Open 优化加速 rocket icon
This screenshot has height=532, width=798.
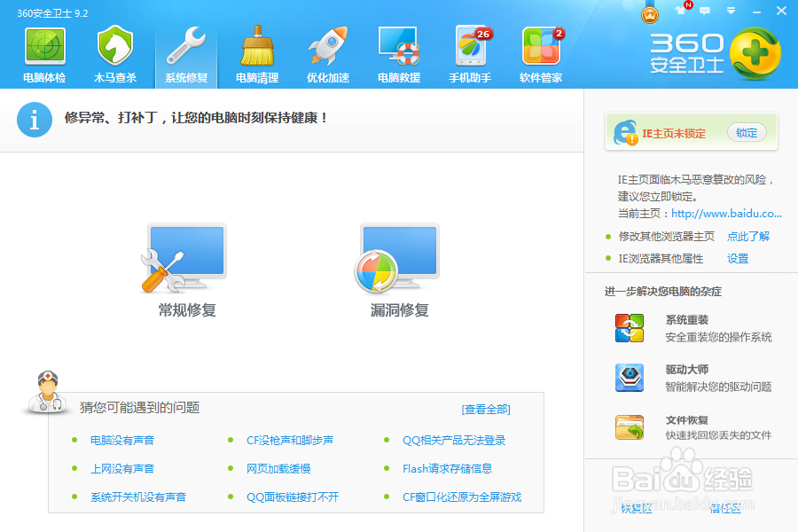tap(328, 46)
